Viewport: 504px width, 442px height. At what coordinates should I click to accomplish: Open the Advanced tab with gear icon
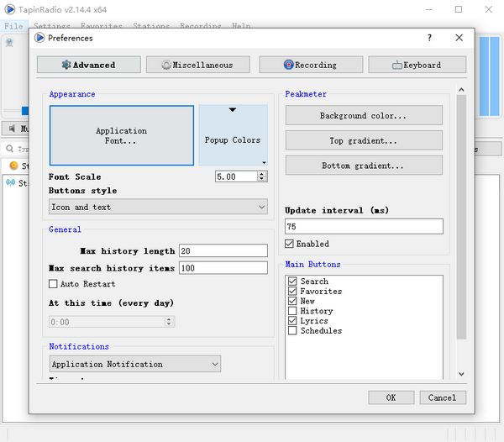[88, 65]
